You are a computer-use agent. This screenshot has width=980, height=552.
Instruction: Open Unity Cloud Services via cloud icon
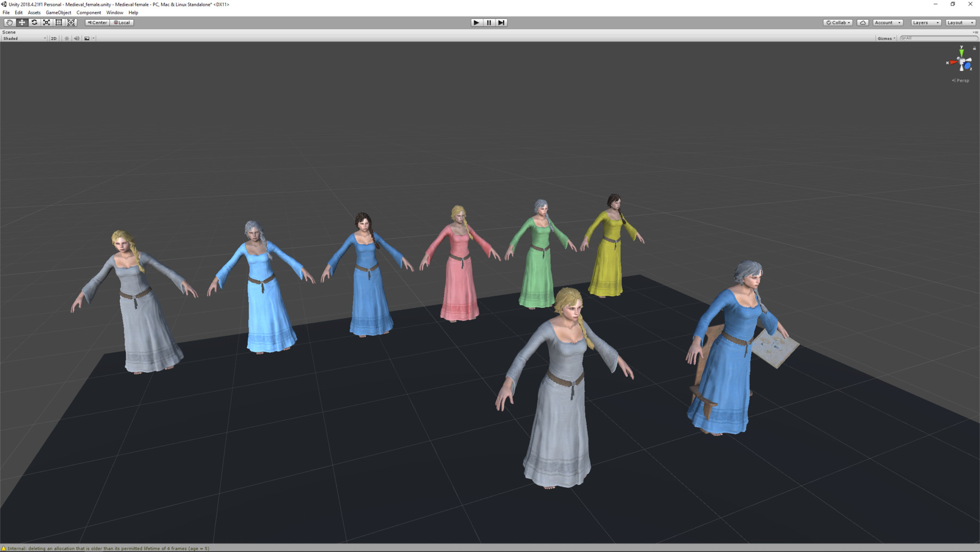[x=863, y=22]
